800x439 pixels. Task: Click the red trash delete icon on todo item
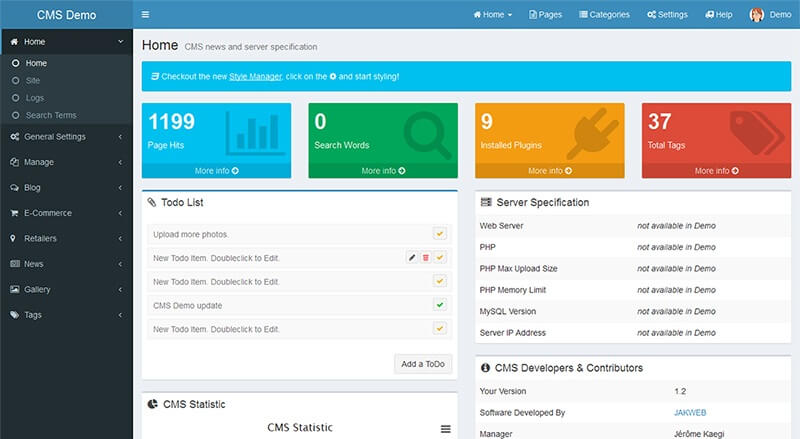point(426,257)
